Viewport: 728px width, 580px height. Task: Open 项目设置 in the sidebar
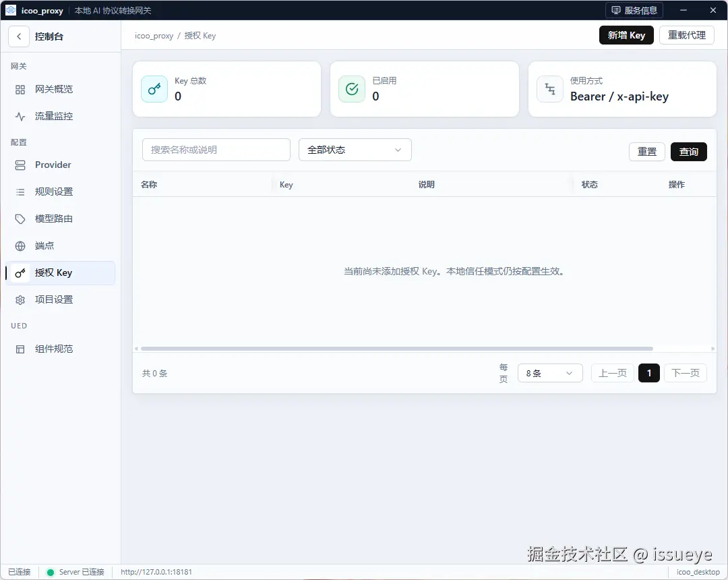(x=60, y=300)
